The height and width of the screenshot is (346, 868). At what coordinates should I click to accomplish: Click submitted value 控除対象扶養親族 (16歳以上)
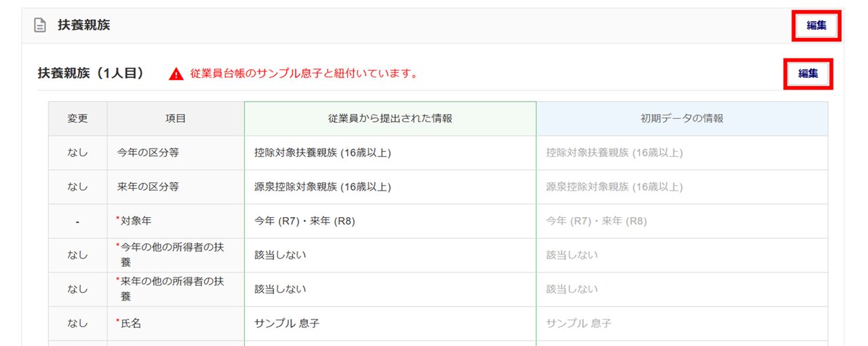(323, 153)
